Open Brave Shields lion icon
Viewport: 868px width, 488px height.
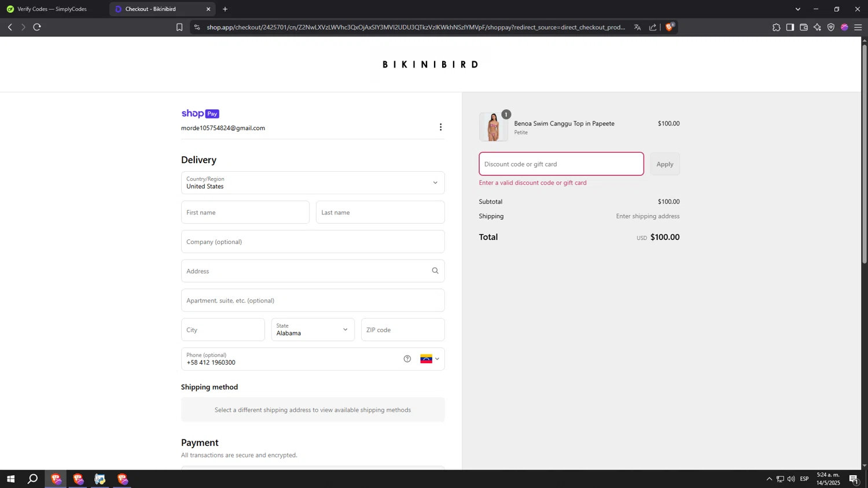[x=670, y=27]
